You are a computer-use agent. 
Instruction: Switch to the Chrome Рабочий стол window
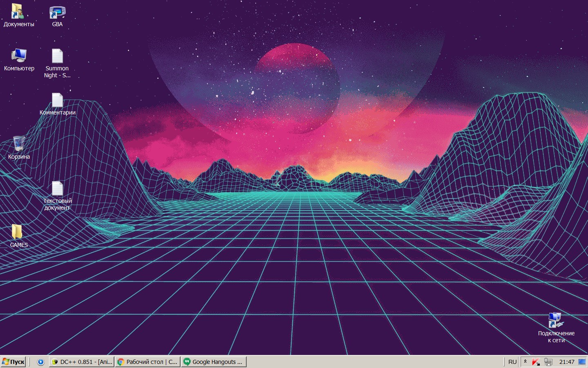coord(147,362)
